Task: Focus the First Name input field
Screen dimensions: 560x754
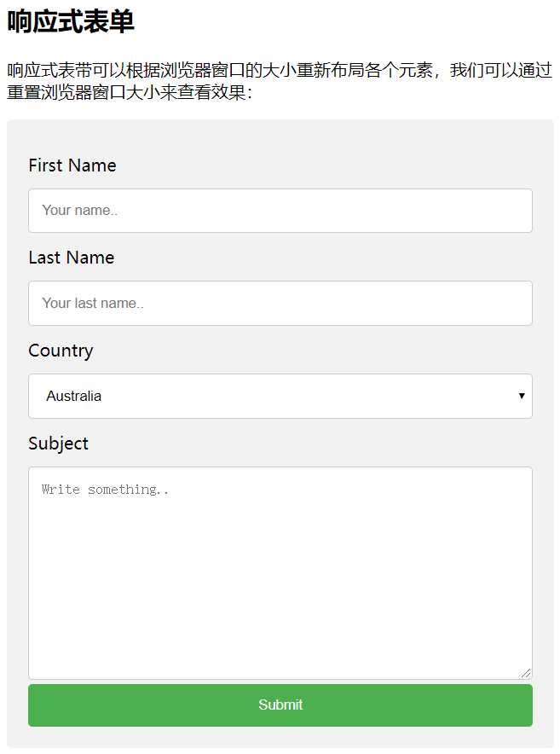Action: pos(280,211)
